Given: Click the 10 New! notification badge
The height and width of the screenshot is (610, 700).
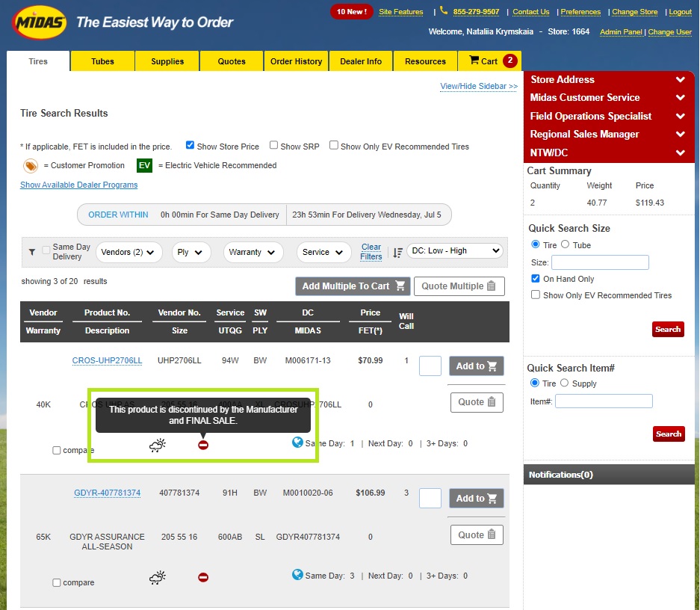Looking at the screenshot, I should [x=352, y=12].
